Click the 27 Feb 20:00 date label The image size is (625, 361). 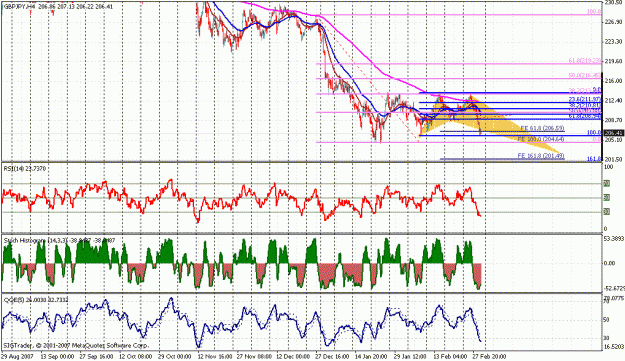tap(489, 356)
